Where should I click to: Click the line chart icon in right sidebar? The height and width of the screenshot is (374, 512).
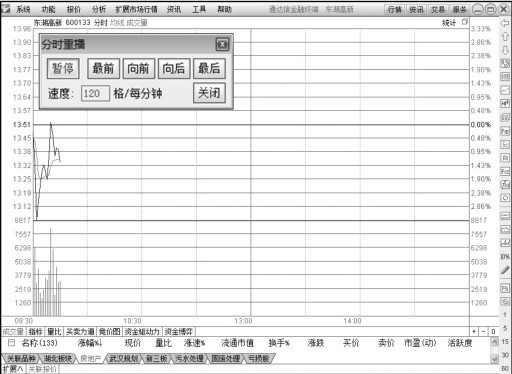point(505,90)
